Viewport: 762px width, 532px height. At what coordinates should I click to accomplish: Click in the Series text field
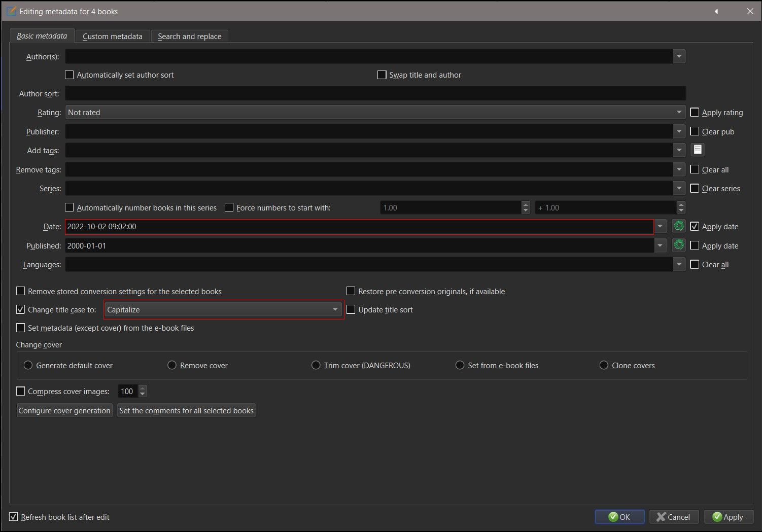(x=369, y=188)
